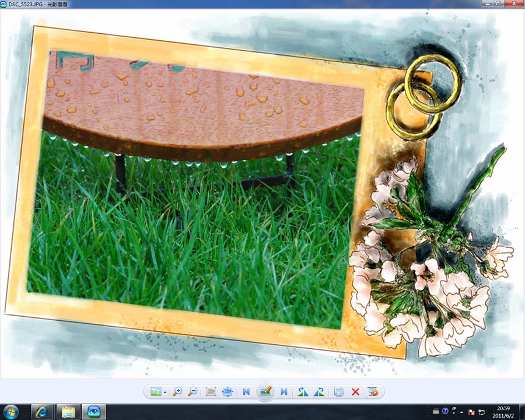Rotate the image counterclockwise

tap(303, 392)
